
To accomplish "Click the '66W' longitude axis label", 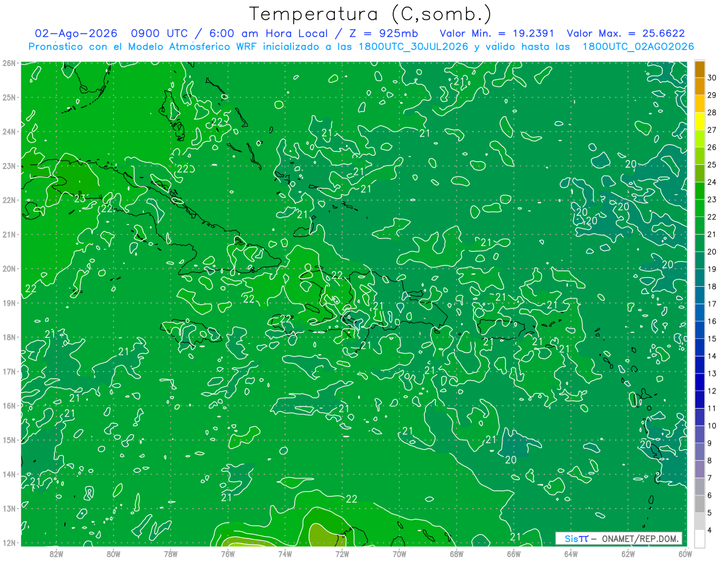I will (x=514, y=554).
